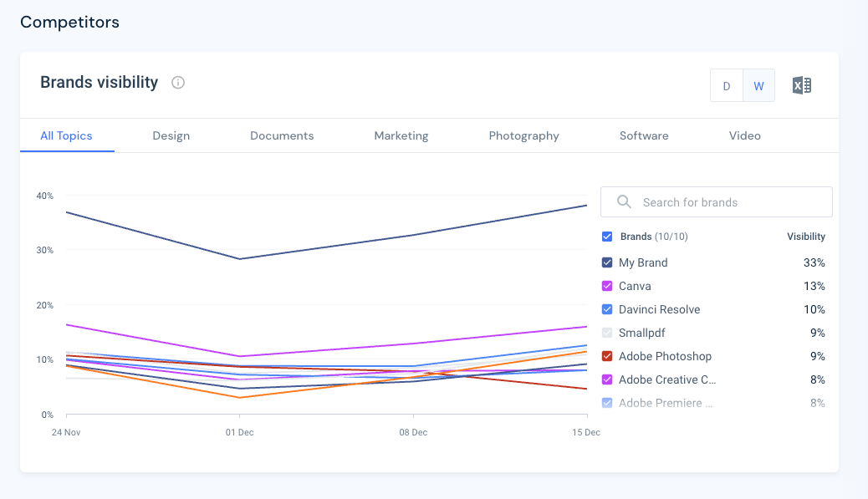Screen dimensions: 868x499
Task: Click the search magnifier icon
Action: click(624, 202)
